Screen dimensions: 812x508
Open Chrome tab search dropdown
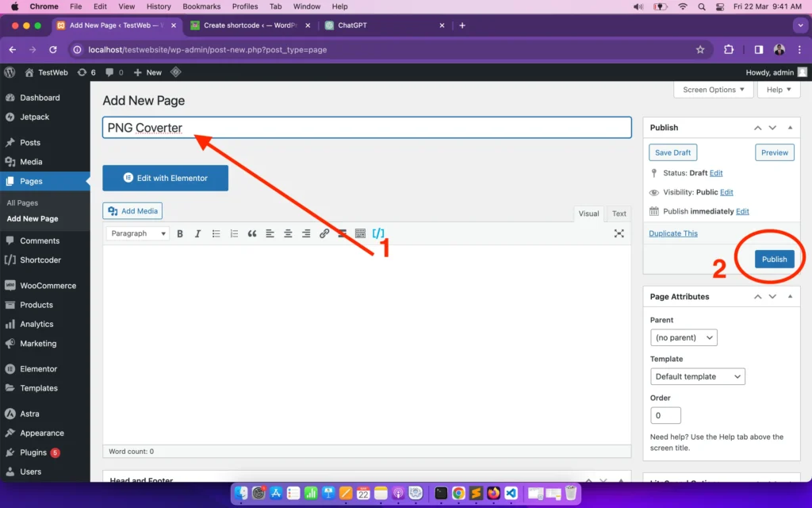(800, 25)
